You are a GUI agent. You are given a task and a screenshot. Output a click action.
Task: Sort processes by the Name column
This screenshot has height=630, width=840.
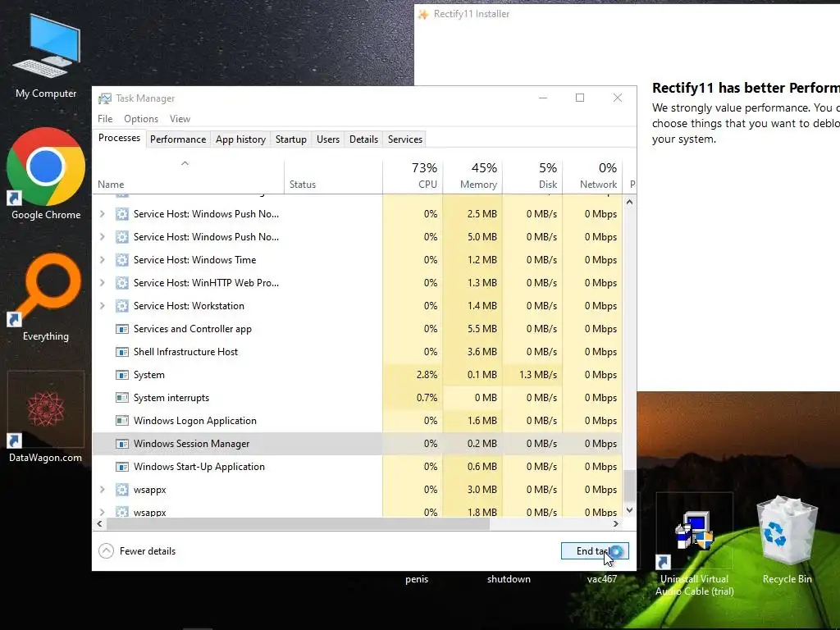(188, 177)
